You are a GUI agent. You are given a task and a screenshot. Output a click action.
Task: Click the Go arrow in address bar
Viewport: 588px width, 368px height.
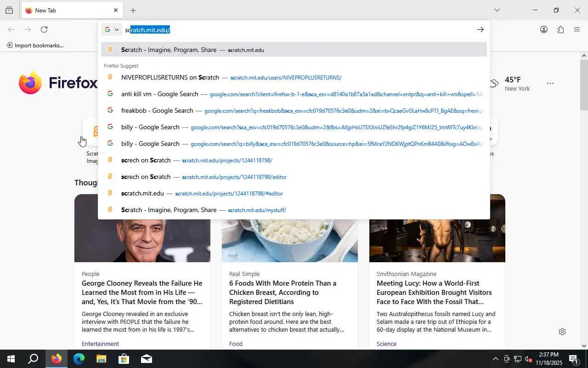pos(480,29)
